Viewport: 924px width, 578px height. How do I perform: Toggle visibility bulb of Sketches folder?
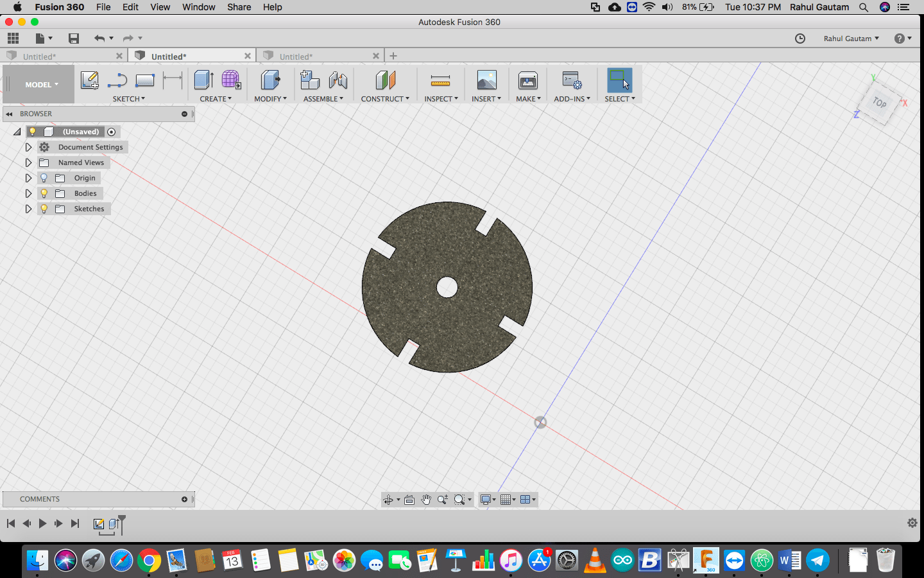pyautogui.click(x=44, y=209)
